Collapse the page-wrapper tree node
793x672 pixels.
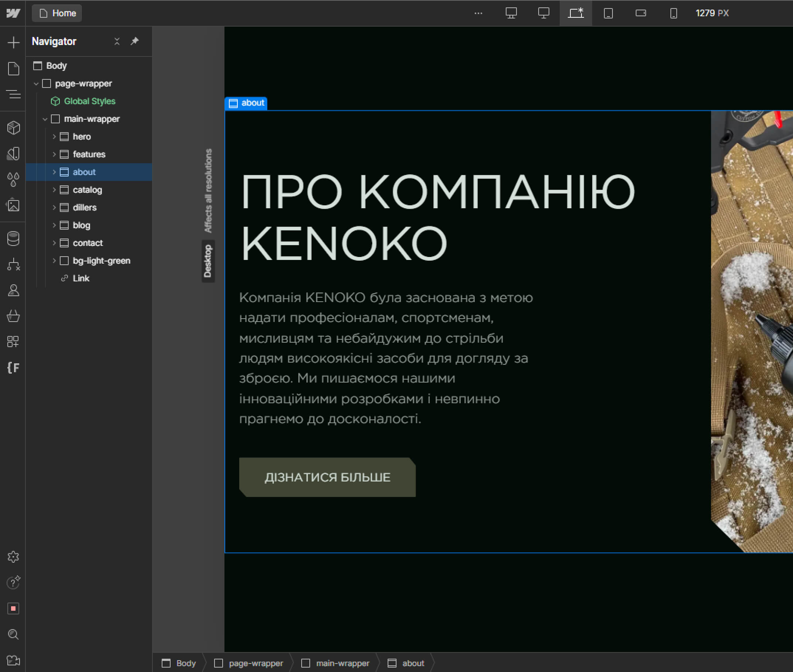[36, 83]
